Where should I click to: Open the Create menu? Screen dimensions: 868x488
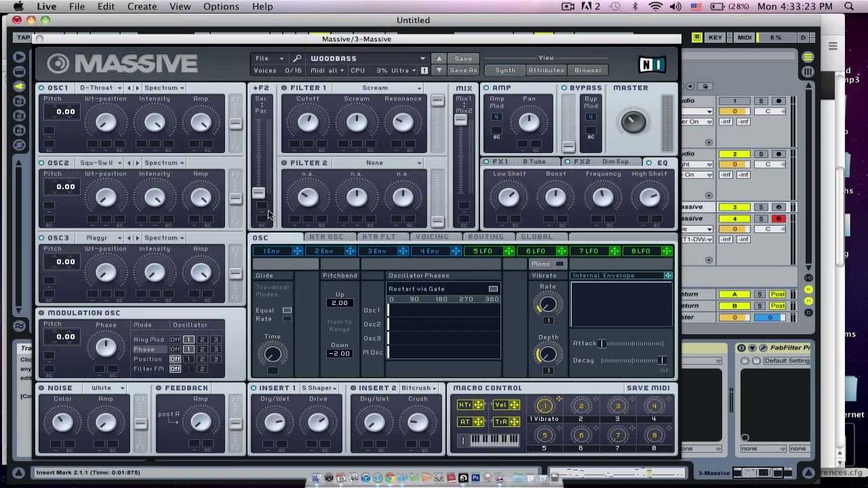pyautogui.click(x=142, y=7)
